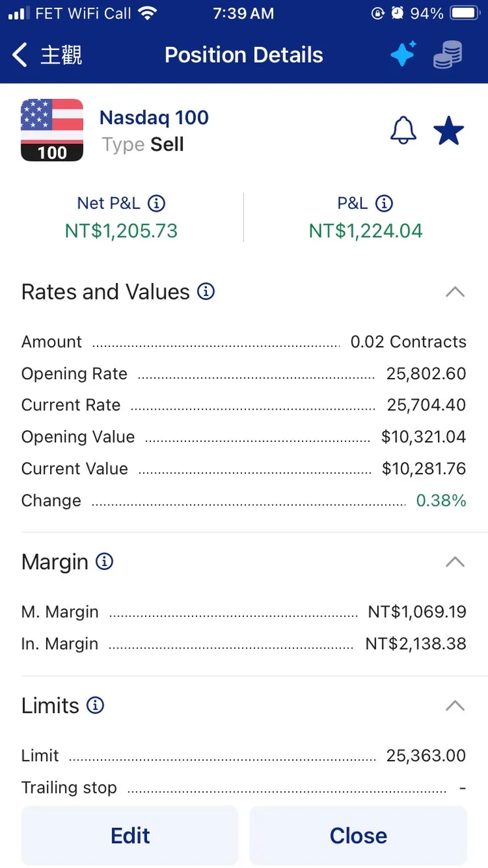This screenshot has height=868, width=488.
Task: Open the coins stack icon
Action: point(448,55)
